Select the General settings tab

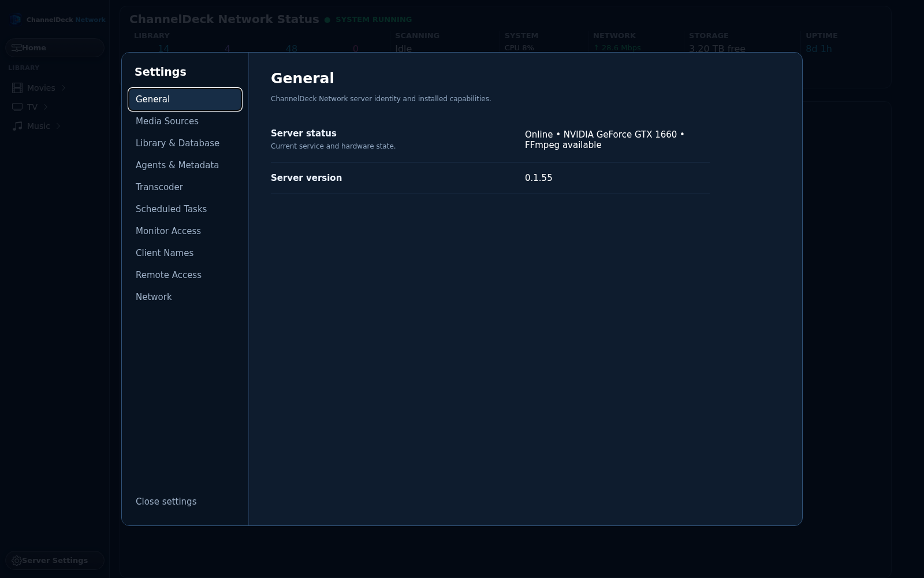click(x=185, y=99)
